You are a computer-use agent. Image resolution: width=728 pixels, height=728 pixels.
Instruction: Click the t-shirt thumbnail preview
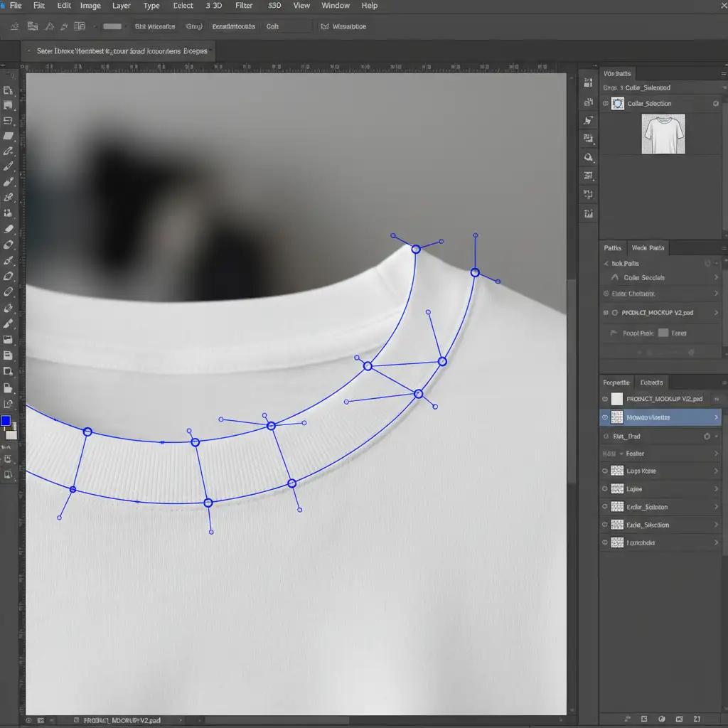point(663,134)
